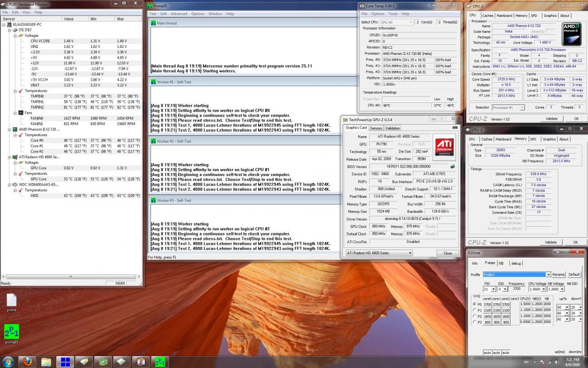This screenshot has width=588, height=368.
Task: Open the taskbar app with books icon
Action: point(141,362)
